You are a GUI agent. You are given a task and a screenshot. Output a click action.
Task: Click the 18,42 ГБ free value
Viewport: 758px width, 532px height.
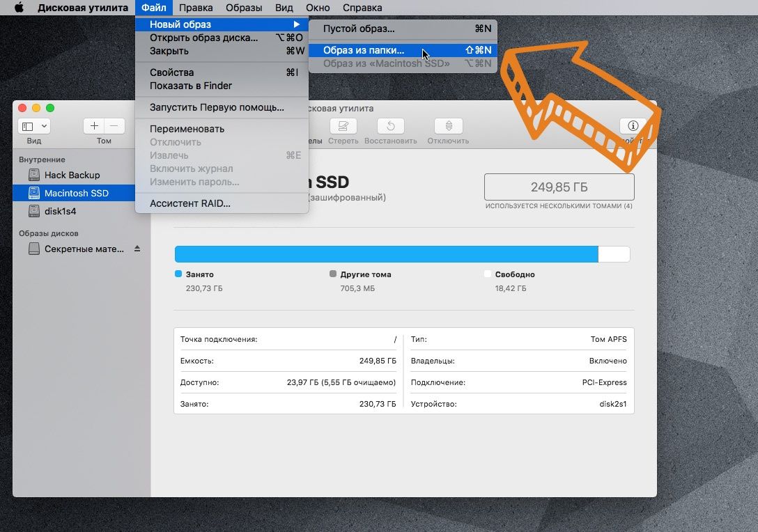pos(511,288)
